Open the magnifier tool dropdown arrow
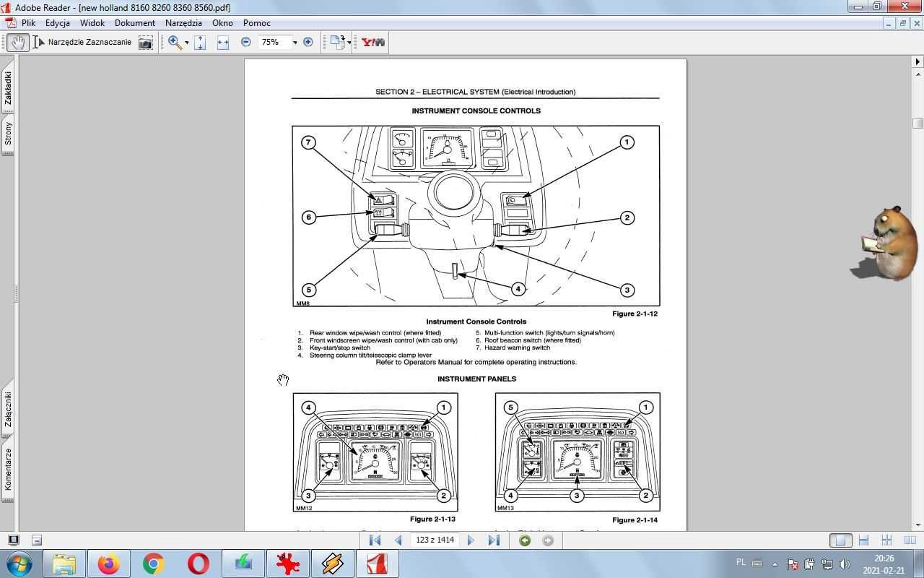The height and width of the screenshot is (578, 924). (186, 43)
